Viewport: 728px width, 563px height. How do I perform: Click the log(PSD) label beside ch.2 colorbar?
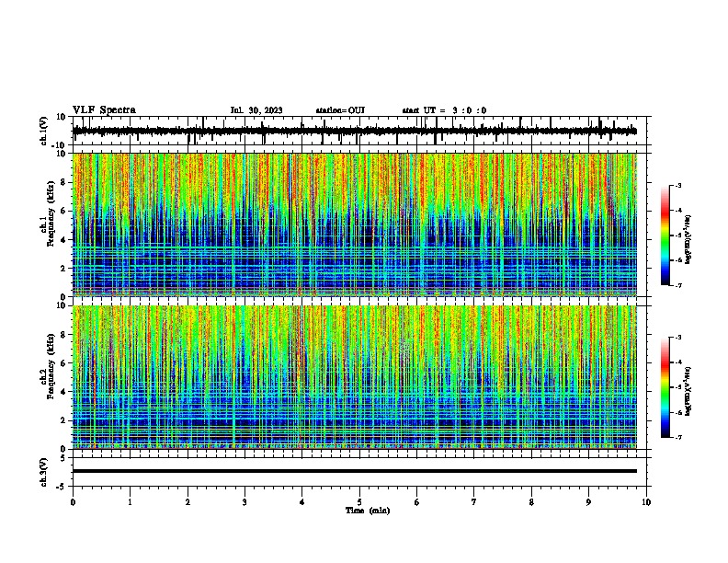(x=688, y=391)
